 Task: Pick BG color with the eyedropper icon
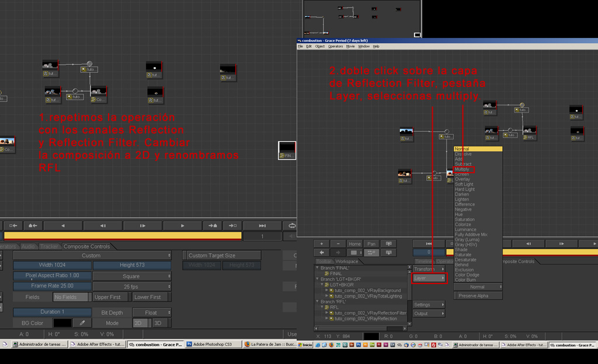[82, 323]
